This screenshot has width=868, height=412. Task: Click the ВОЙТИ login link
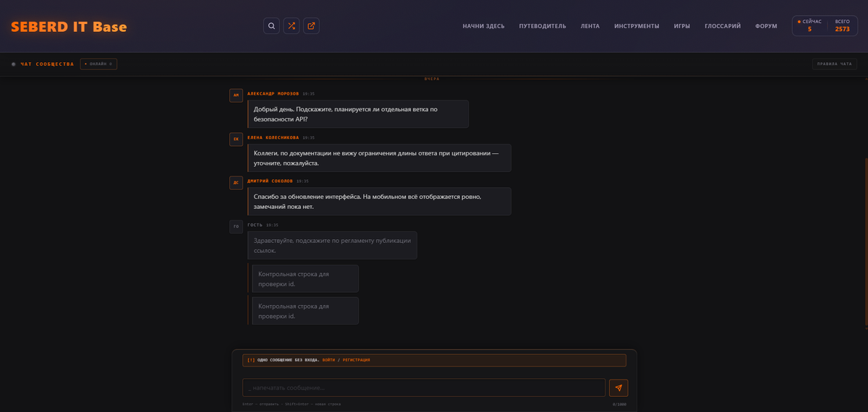328,360
